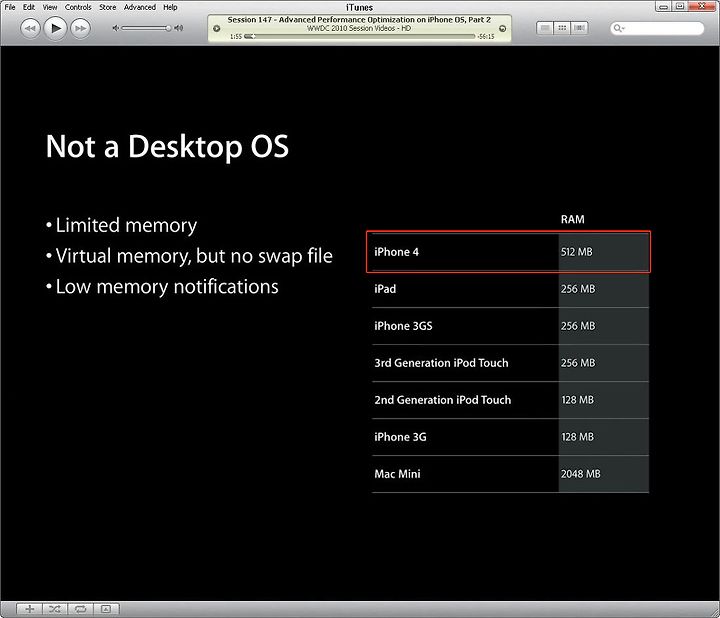Open the Controls menu
720x618 pixels.
[x=78, y=7]
